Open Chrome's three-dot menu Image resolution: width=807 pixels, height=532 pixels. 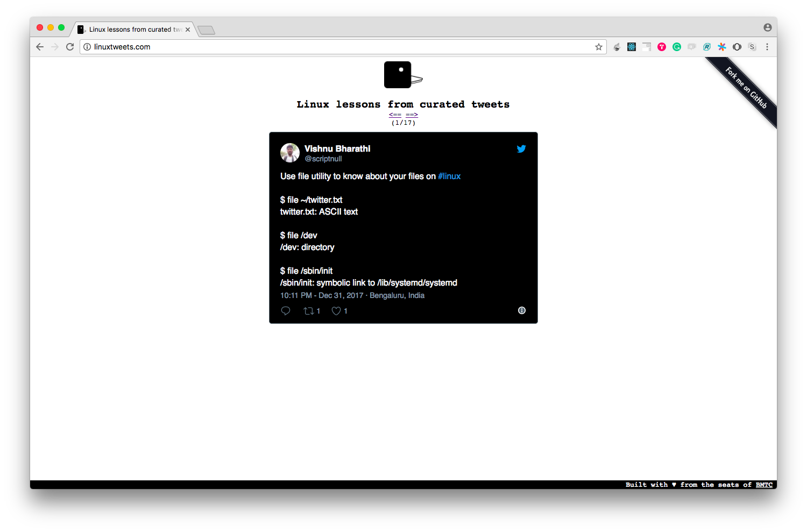(x=767, y=47)
